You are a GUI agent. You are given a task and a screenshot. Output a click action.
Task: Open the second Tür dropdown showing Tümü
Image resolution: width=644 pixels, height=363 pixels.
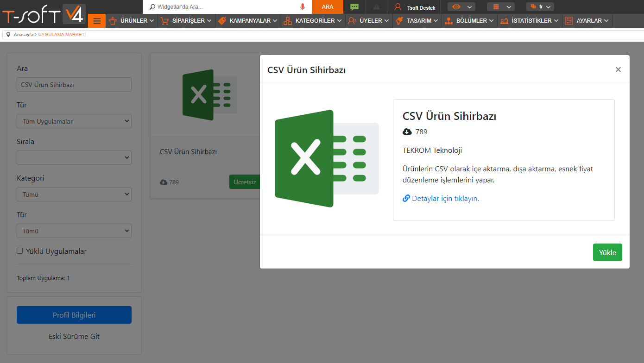74,231
